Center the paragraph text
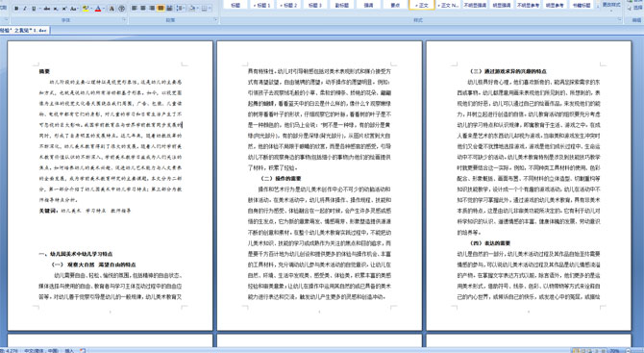This screenshot has width=644, height=353. tap(143, 9)
